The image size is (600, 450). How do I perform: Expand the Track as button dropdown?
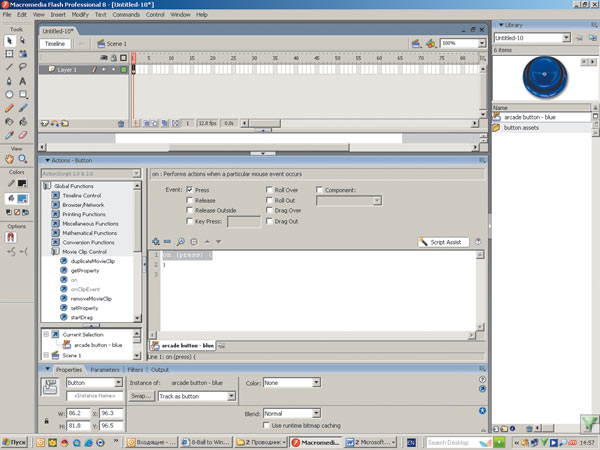(x=196, y=396)
